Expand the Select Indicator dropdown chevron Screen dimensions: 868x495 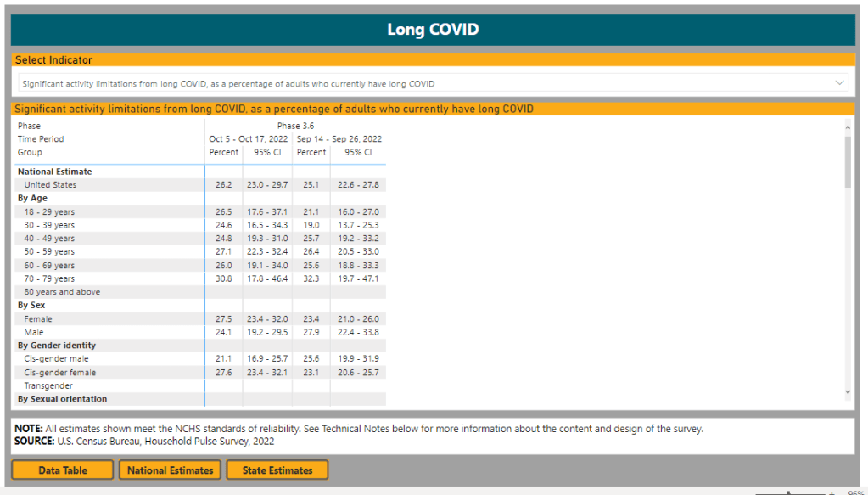pyautogui.click(x=840, y=82)
